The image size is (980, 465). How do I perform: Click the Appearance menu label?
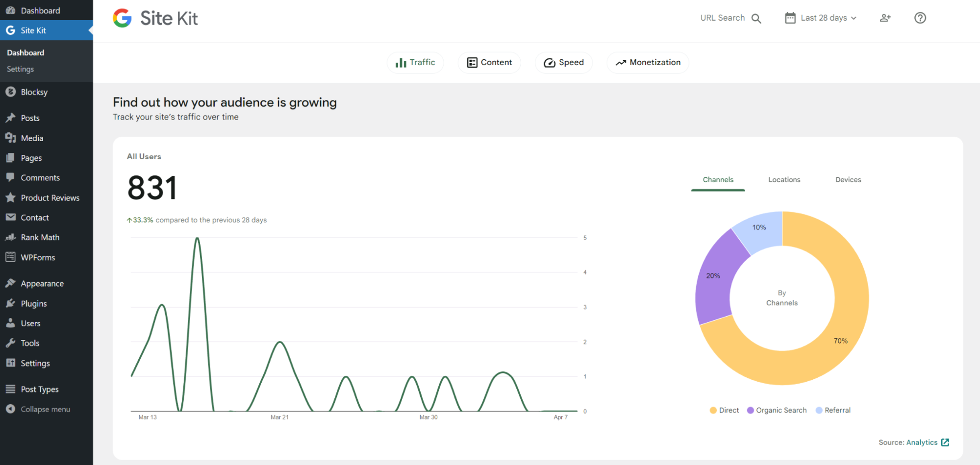tap(42, 284)
